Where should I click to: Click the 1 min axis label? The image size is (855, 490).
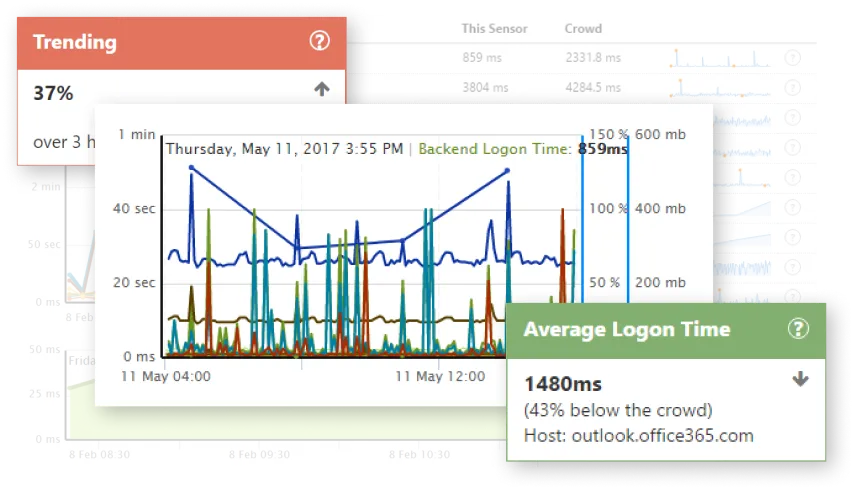click(x=137, y=134)
